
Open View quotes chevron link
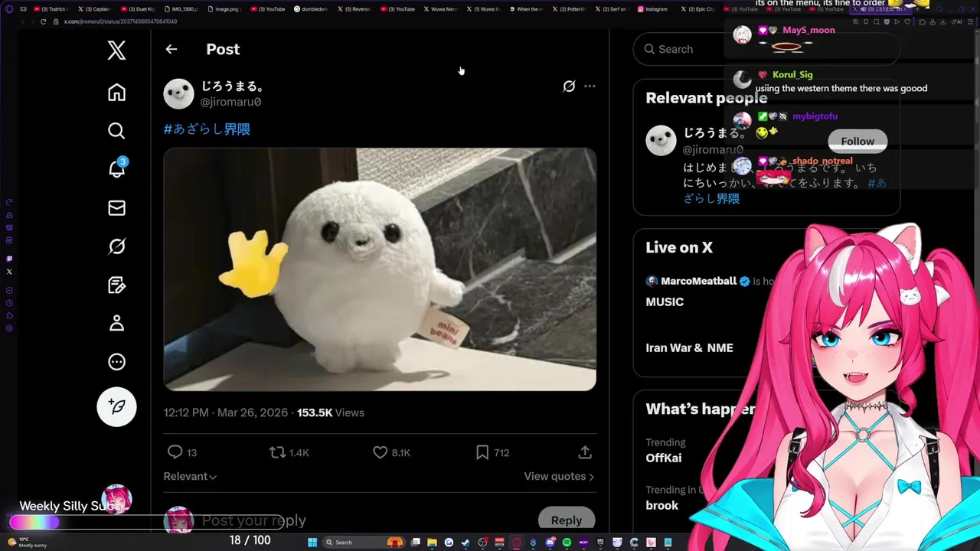(559, 476)
